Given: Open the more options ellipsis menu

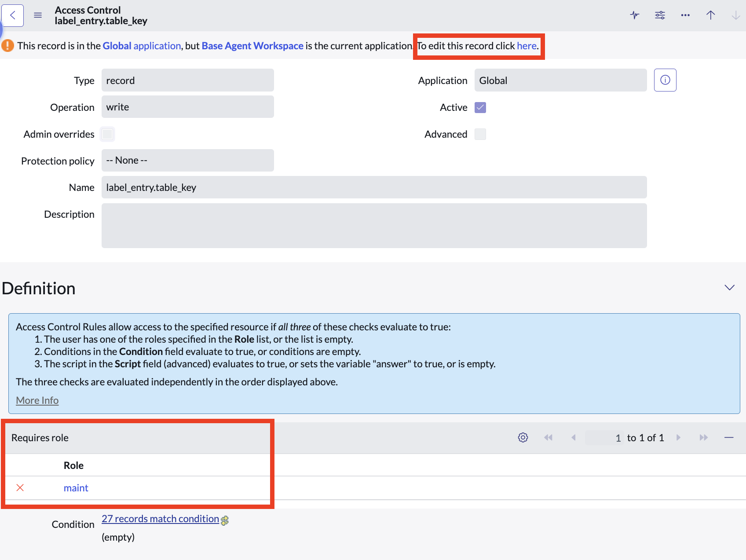Looking at the screenshot, I should click(685, 15).
